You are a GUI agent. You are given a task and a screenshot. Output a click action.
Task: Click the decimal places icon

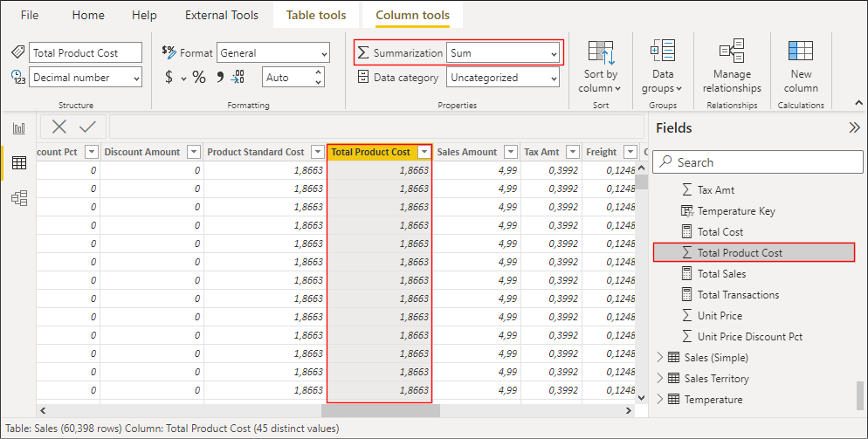coord(238,77)
